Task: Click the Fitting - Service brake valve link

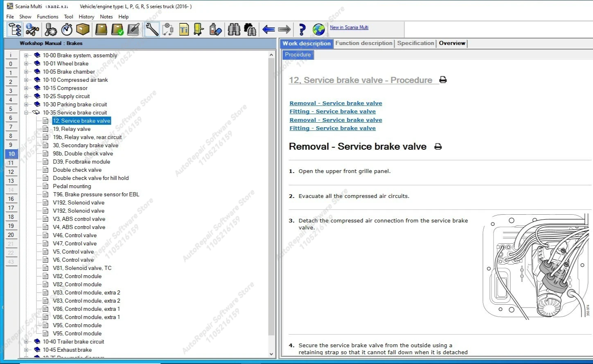Action: (332, 111)
